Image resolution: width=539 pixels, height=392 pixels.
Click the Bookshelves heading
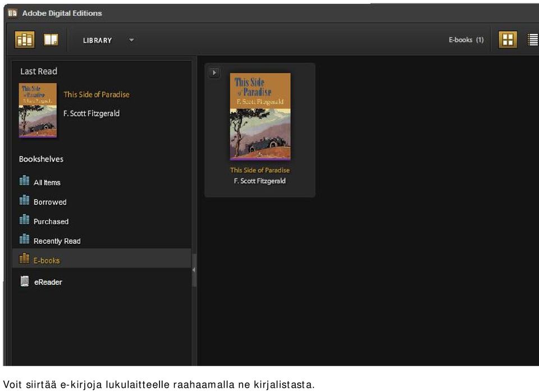click(x=41, y=159)
